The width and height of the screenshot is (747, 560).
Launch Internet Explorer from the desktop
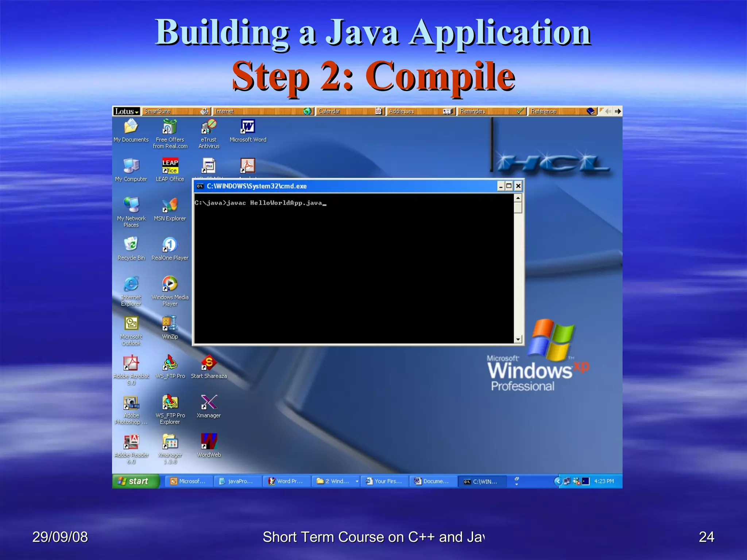(x=131, y=284)
